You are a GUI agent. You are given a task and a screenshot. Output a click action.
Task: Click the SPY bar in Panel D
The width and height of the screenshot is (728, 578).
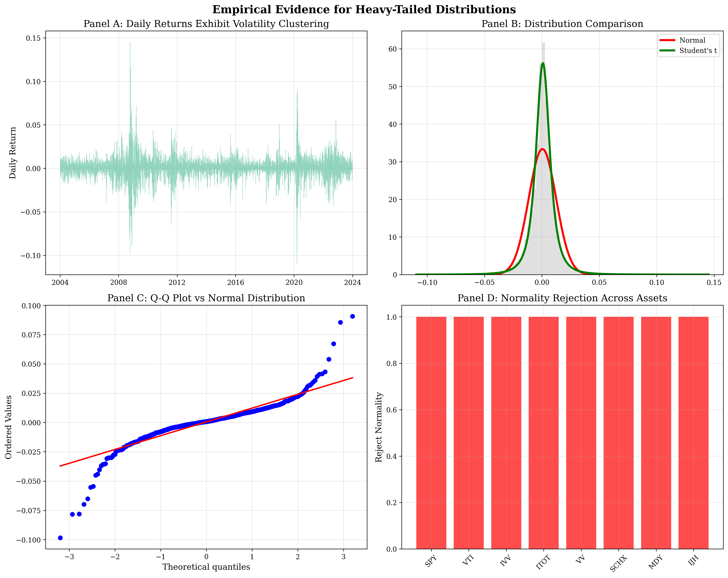point(431,432)
